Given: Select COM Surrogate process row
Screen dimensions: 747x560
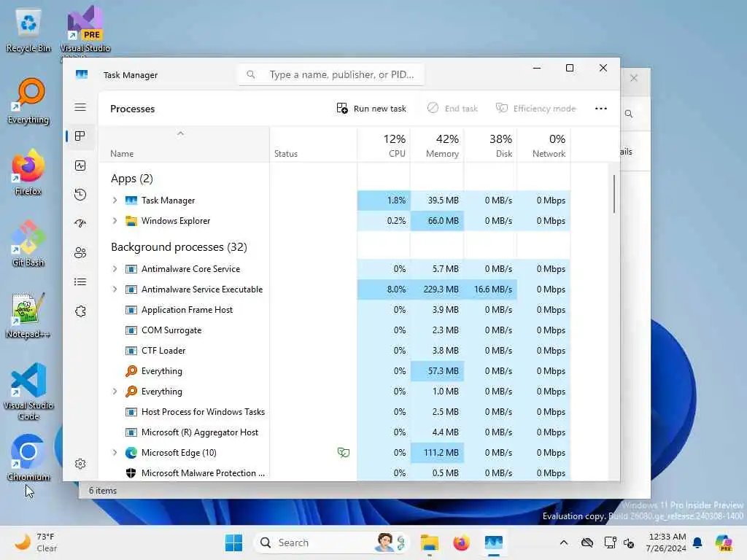Looking at the screenshot, I should (334, 330).
